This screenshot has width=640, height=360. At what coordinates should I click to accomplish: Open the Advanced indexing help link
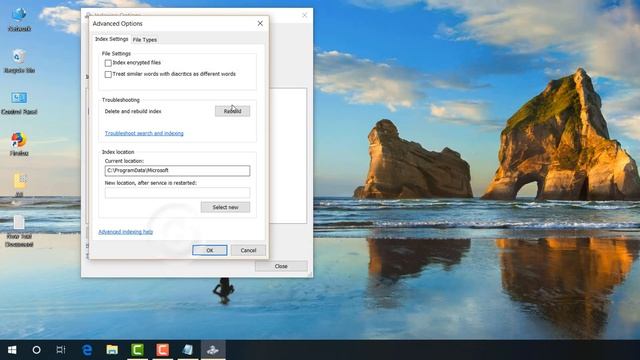[126, 232]
